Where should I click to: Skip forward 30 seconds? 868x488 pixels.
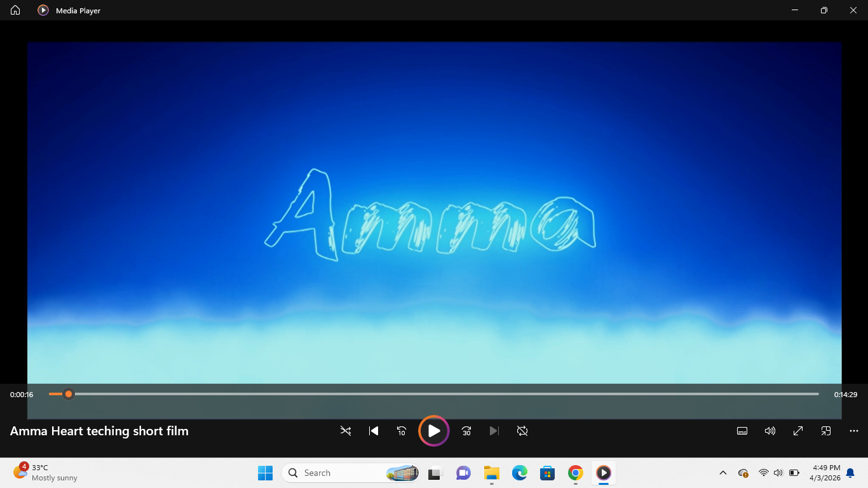click(x=466, y=431)
